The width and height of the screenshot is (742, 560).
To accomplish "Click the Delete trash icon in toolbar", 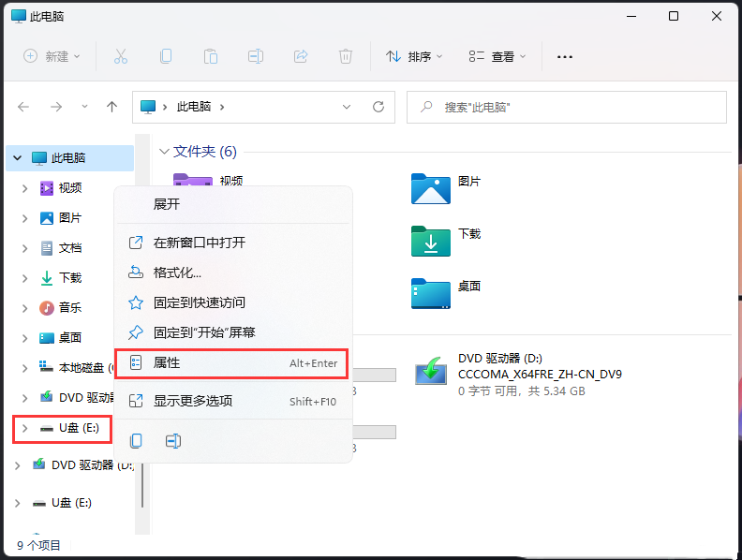I will tap(346, 56).
